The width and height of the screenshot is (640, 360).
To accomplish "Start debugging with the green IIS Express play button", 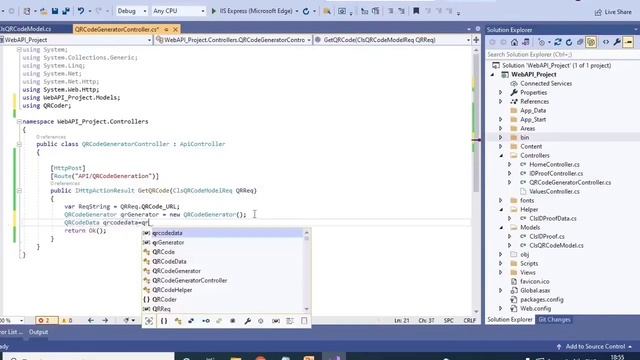I will [x=213, y=11].
